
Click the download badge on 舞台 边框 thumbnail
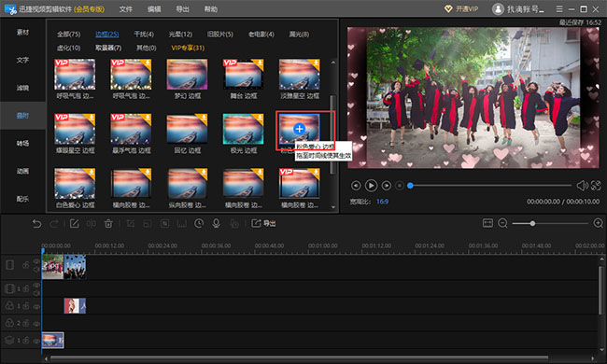[259, 63]
